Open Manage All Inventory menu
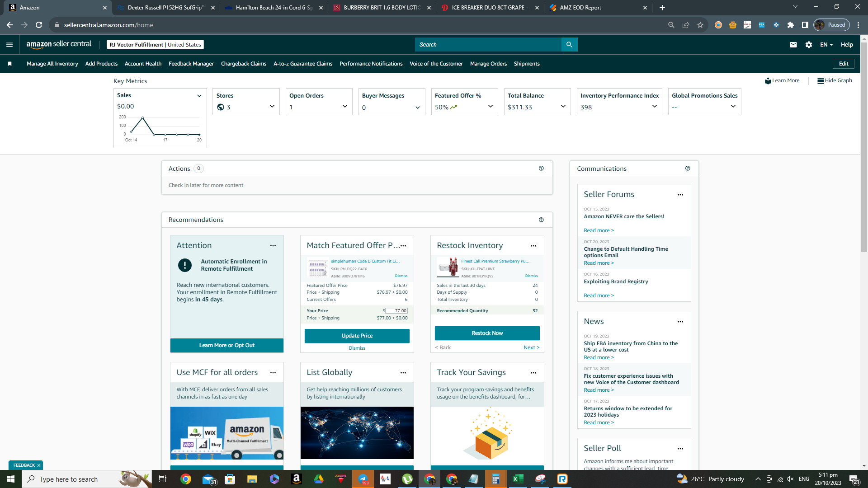The width and height of the screenshot is (868, 488). pyautogui.click(x=52, y=64)
